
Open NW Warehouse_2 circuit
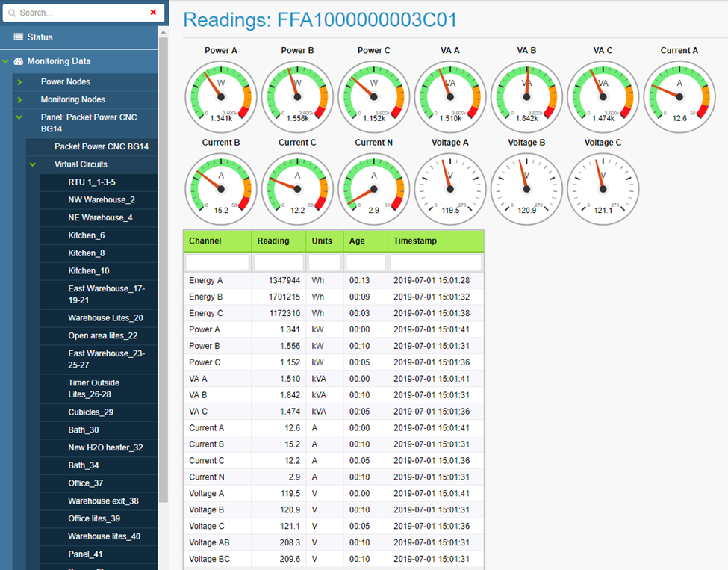coord(102,200)
